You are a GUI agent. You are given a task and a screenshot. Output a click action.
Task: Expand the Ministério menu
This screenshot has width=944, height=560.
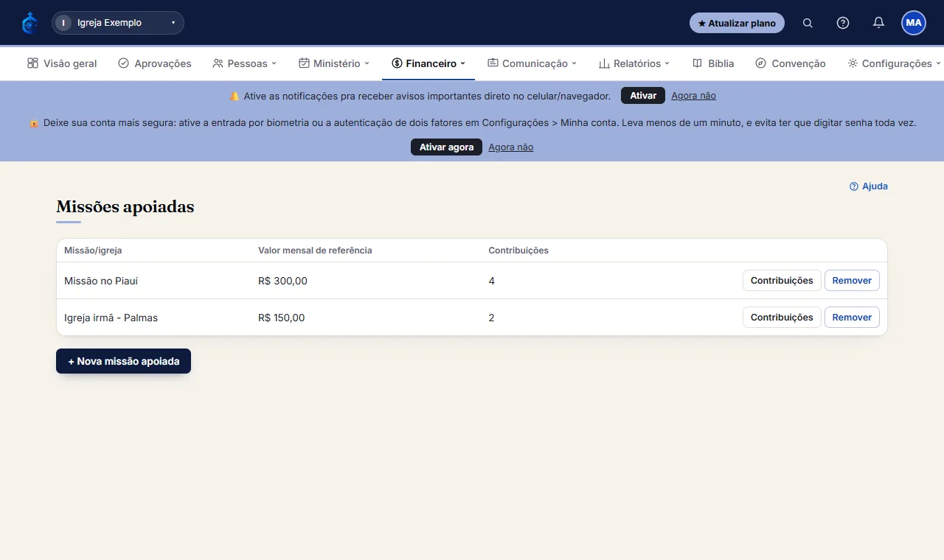tap(334, 63)
